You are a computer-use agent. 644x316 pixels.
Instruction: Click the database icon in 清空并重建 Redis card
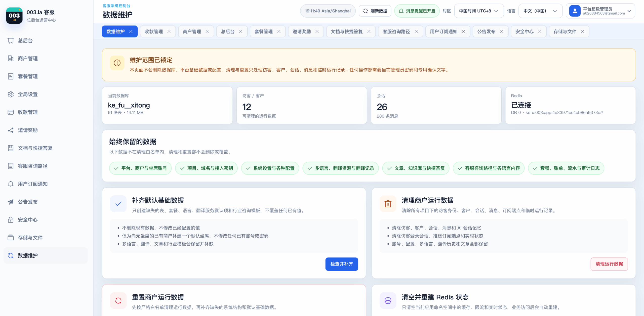[x=388, y=300]
